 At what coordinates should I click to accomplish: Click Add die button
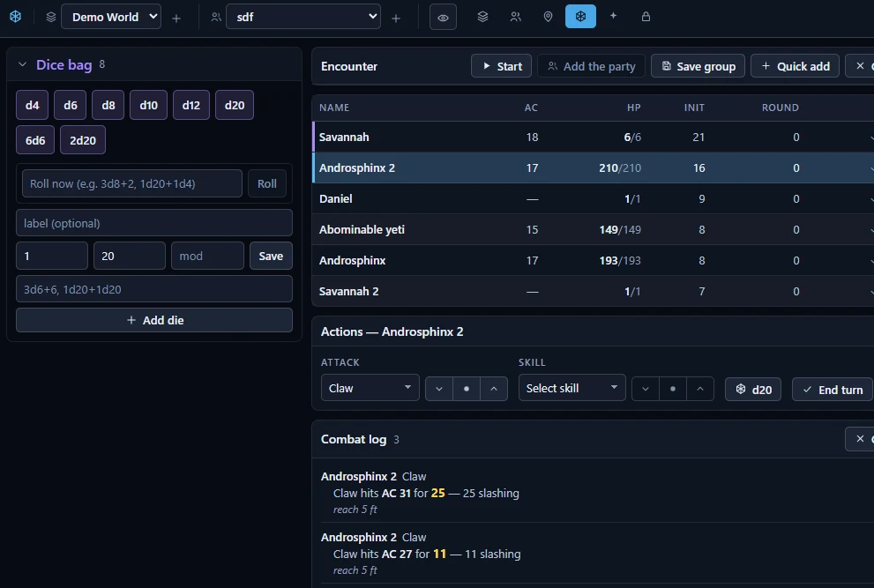(154, 320)
